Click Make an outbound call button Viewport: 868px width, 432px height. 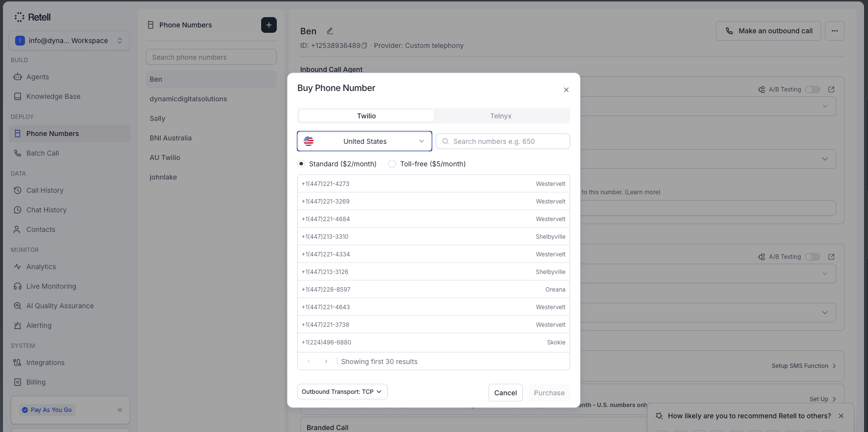tap(768, 31)
